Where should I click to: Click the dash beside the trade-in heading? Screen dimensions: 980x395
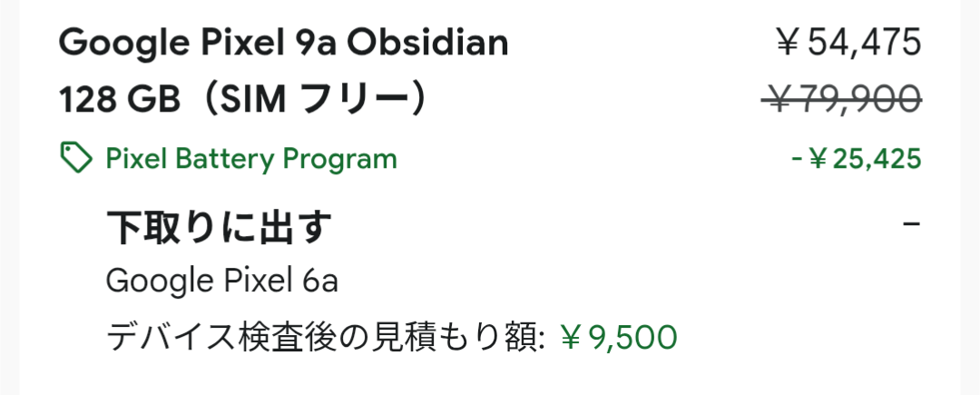(x=912, y=223)
